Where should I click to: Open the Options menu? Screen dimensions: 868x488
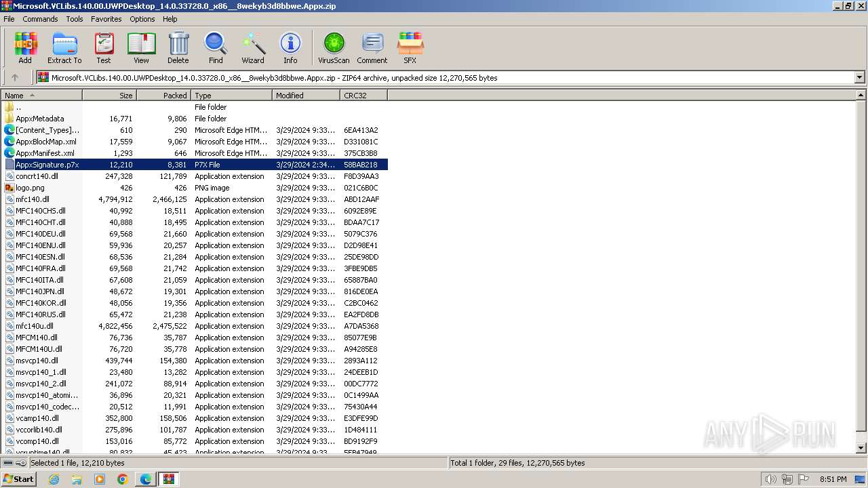142,19
